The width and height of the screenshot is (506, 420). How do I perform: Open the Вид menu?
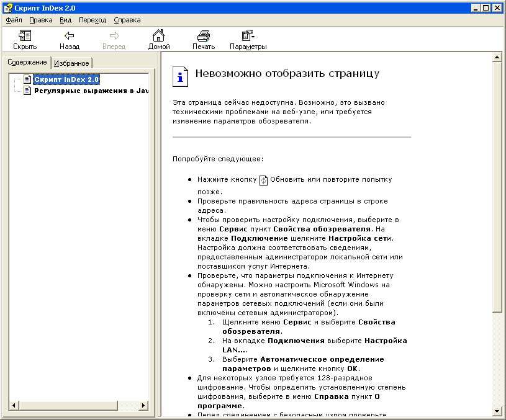(x=66, y=20)
